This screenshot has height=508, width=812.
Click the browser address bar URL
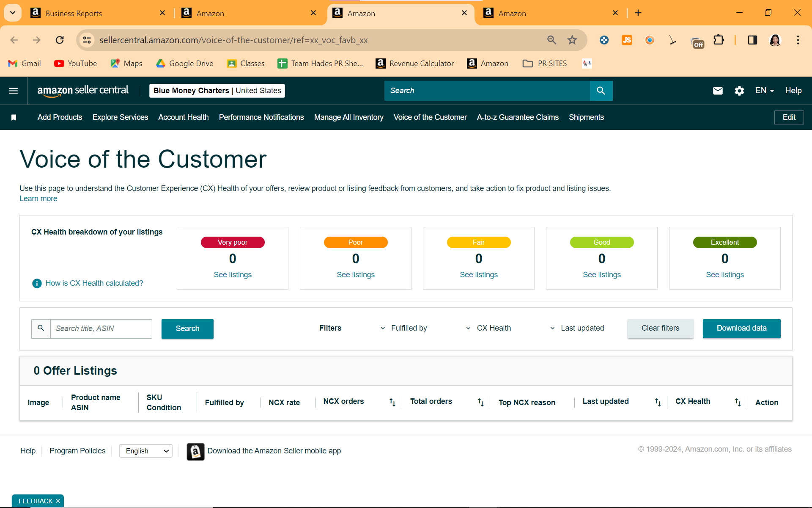click(x=233, y=40)
